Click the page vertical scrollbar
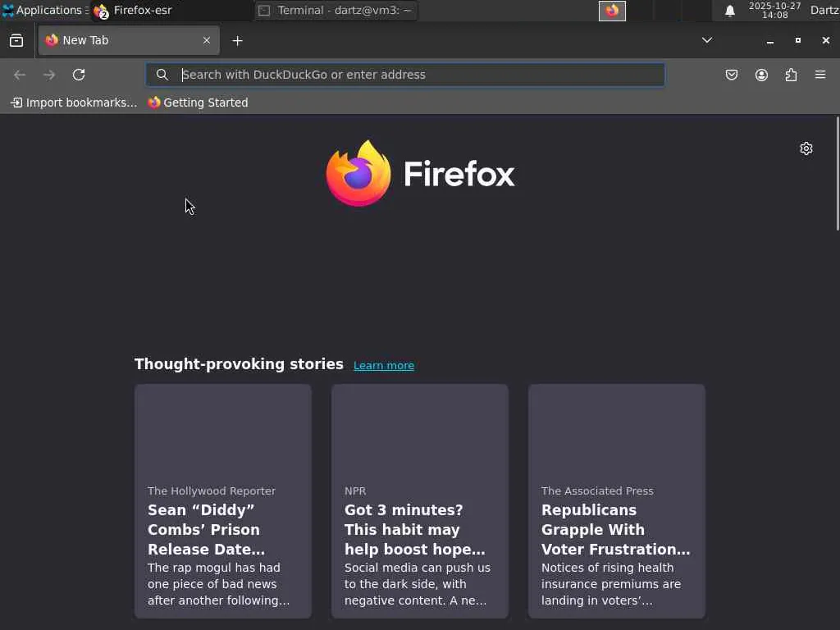The image size is (840, 630). (x=838, y=173)
